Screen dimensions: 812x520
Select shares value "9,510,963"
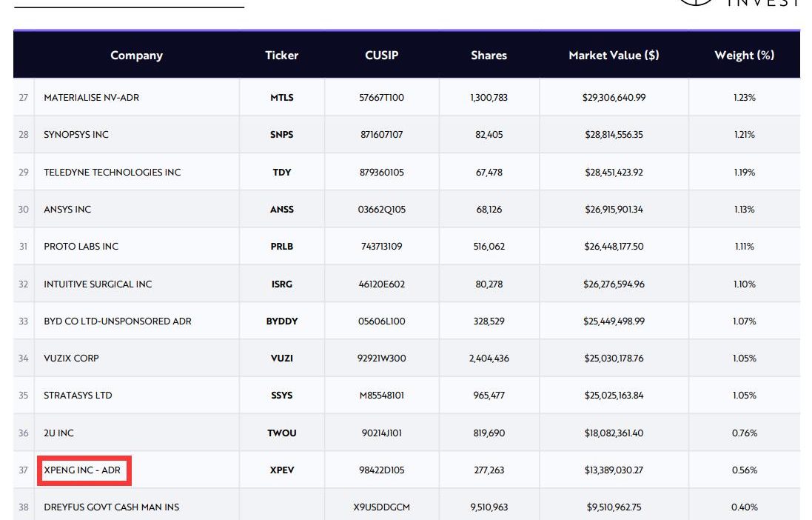489,507
